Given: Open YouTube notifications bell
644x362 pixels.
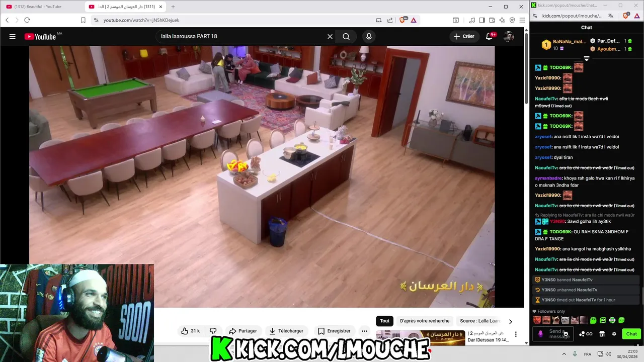Looking at the screenshot, I should tap(490, 36).
